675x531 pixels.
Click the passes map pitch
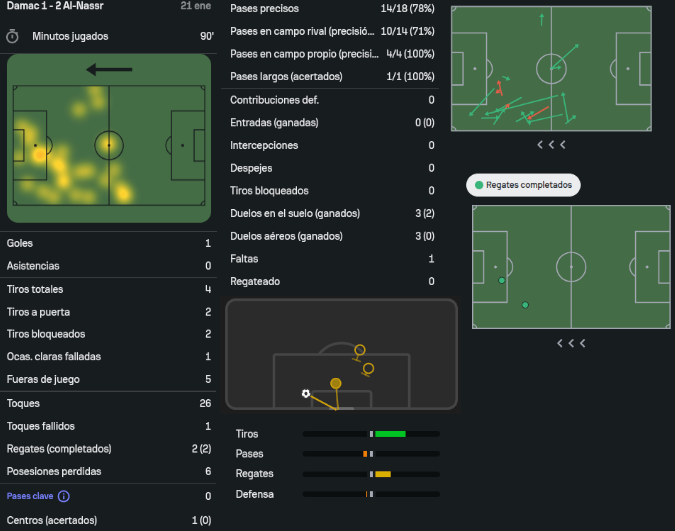click(551, 69)
